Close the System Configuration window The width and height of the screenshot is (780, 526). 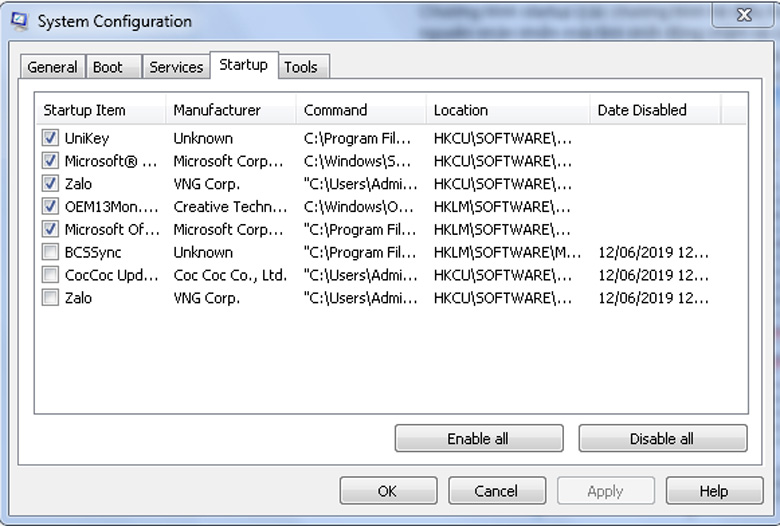coord(743,15)
